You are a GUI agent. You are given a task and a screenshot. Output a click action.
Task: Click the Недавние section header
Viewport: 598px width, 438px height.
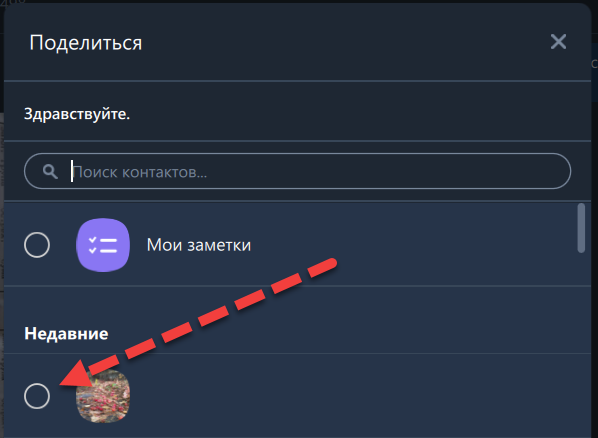pyautogui.click(x=66, y=334)
